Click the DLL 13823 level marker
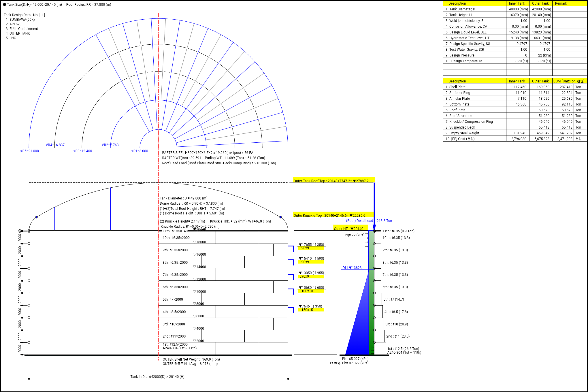 point(352,268)
